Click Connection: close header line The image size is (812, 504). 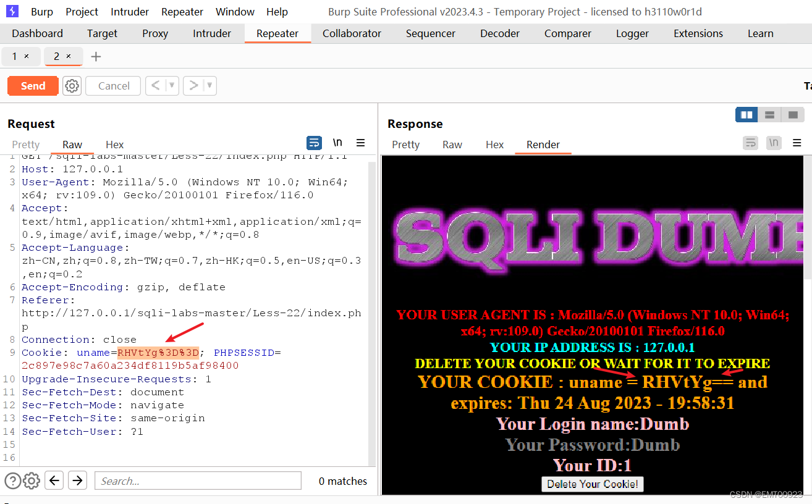[x=79, y=340]
